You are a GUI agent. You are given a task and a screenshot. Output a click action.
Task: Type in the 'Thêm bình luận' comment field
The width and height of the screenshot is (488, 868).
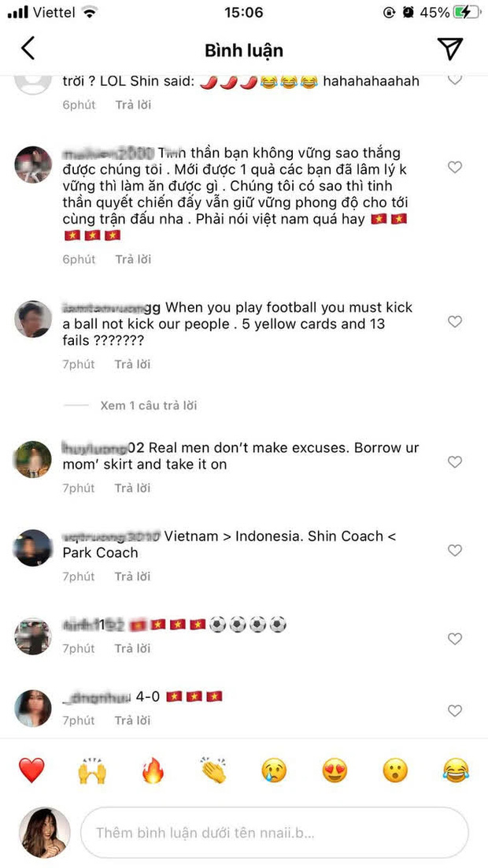click(275, 833)
